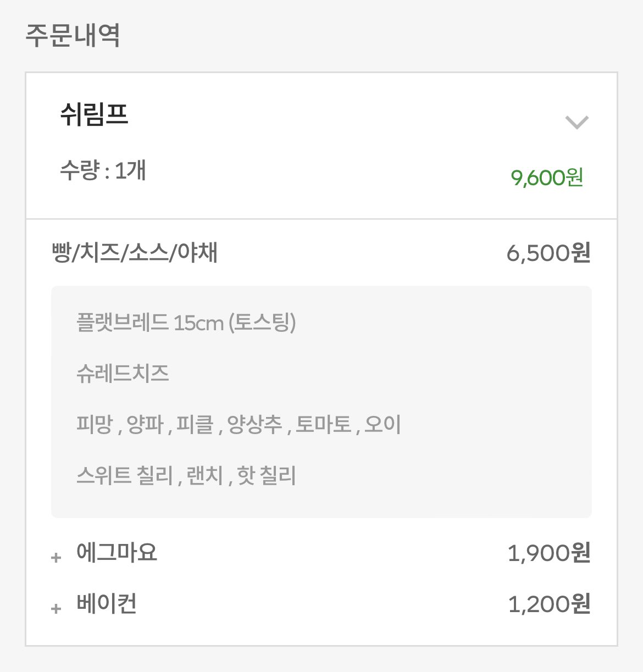
Task: Select the 플랫브레드 15cm (토스팅) bread line
Action: (x=186, y=323)
